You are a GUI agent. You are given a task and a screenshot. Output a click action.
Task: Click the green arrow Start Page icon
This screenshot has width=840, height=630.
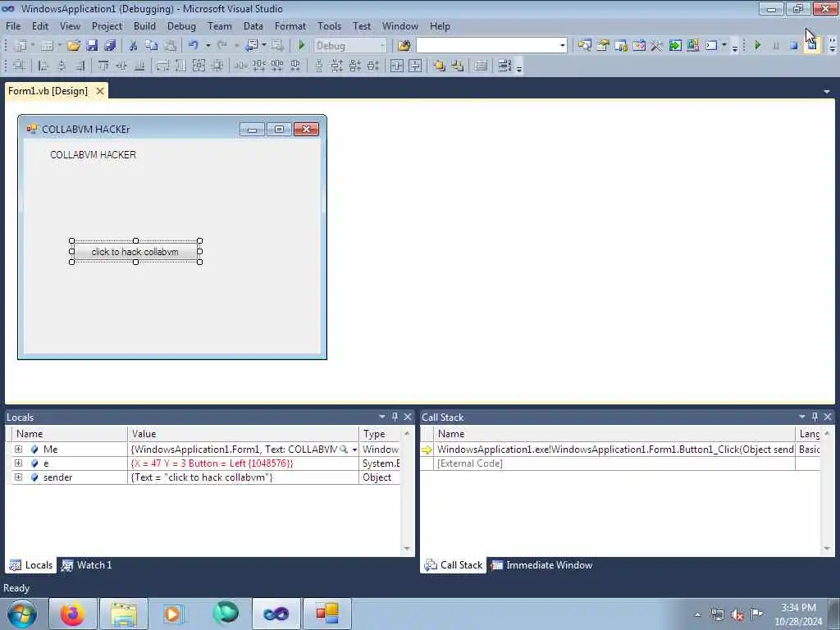(x=675, y=46)
